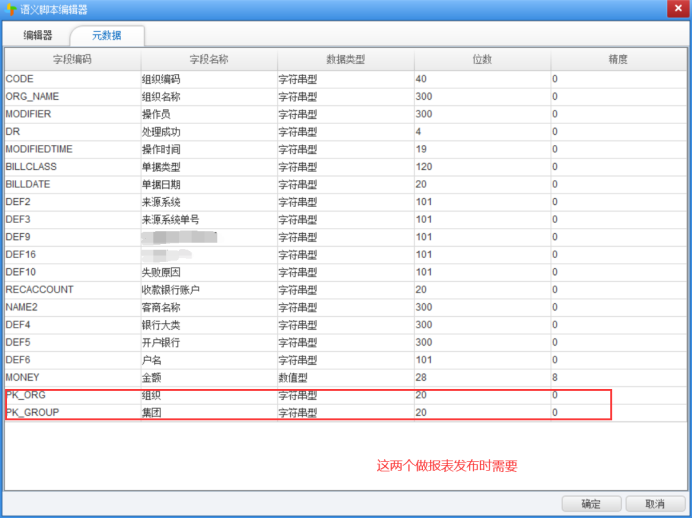Viewport: 692px width, 519px height.
Task: Click the 操作员 field name
Action: click(x=156, y=114)
